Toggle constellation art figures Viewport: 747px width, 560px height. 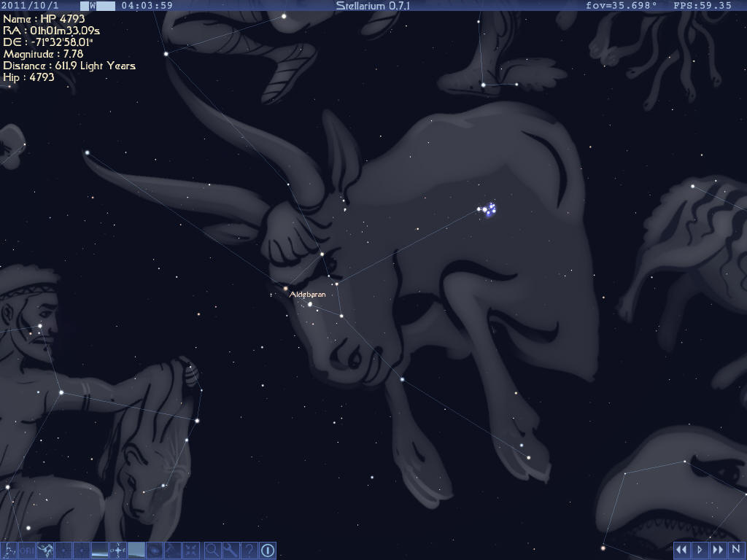pyautogui.click(x=45, y=551)
